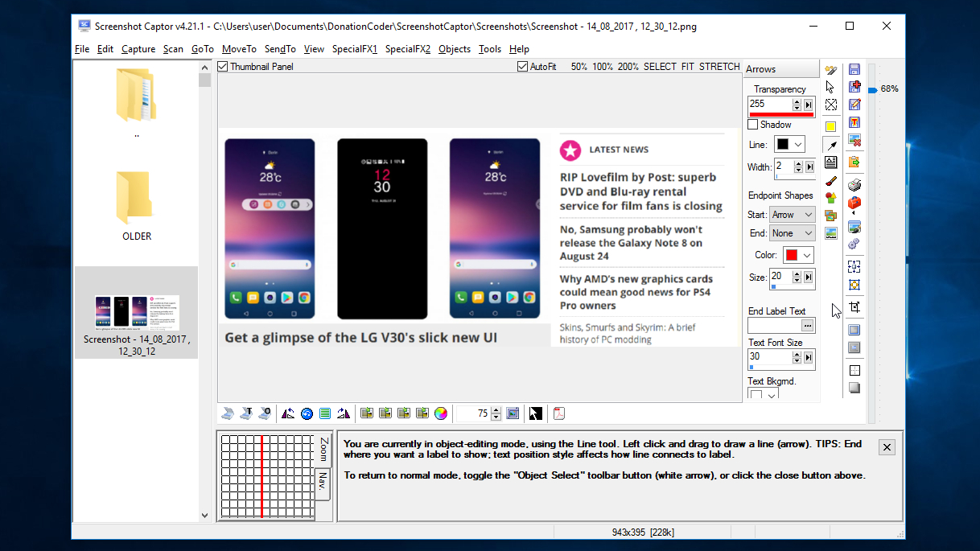Select the text box object tool

(830, 162)
